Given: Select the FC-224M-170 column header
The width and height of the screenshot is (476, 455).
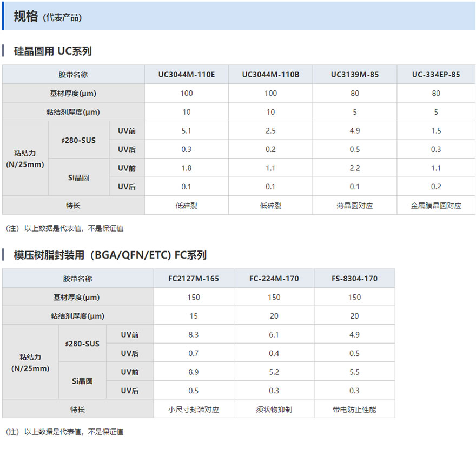Looking at the screenshot, I should 274,279.
